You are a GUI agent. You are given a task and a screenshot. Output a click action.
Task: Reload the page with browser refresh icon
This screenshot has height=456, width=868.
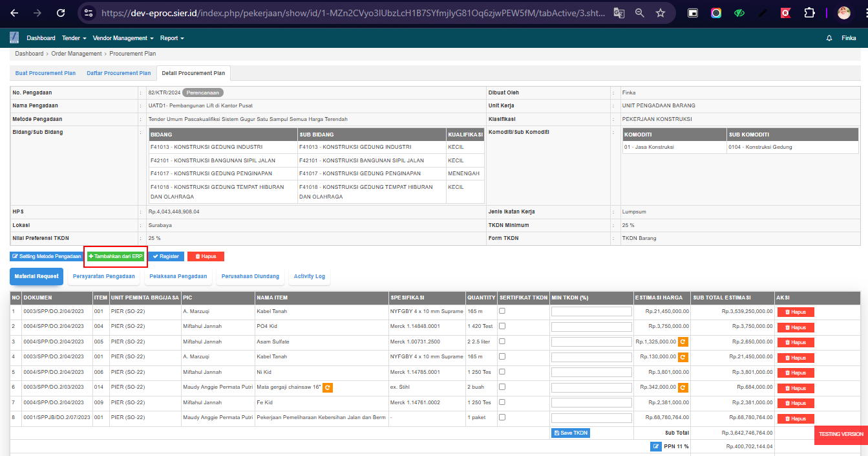point(61,13)
